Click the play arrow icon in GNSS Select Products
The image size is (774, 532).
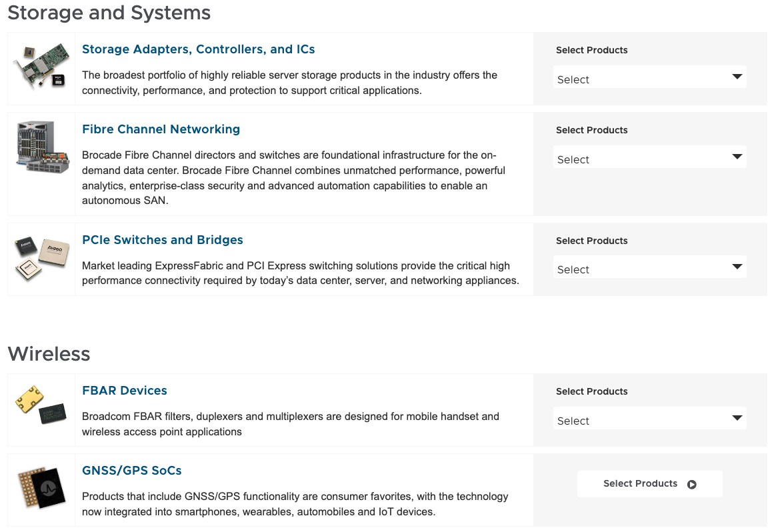(691, 484)
